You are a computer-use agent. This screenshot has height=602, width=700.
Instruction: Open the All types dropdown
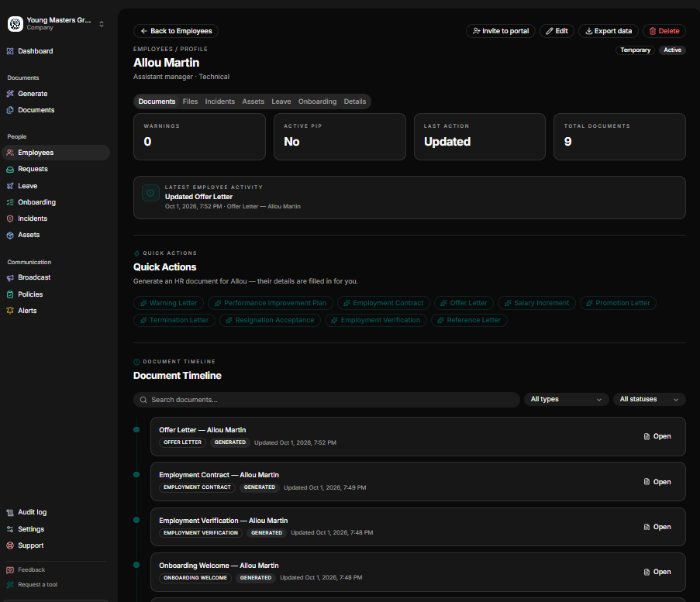click(566, 400)
